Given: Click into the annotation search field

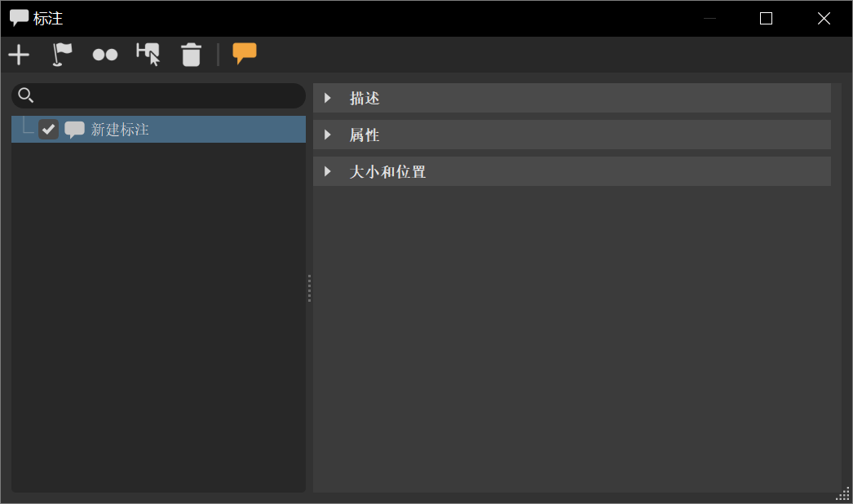Looking at the screenshot, I should pyautogui.click(x=158, y=95).
